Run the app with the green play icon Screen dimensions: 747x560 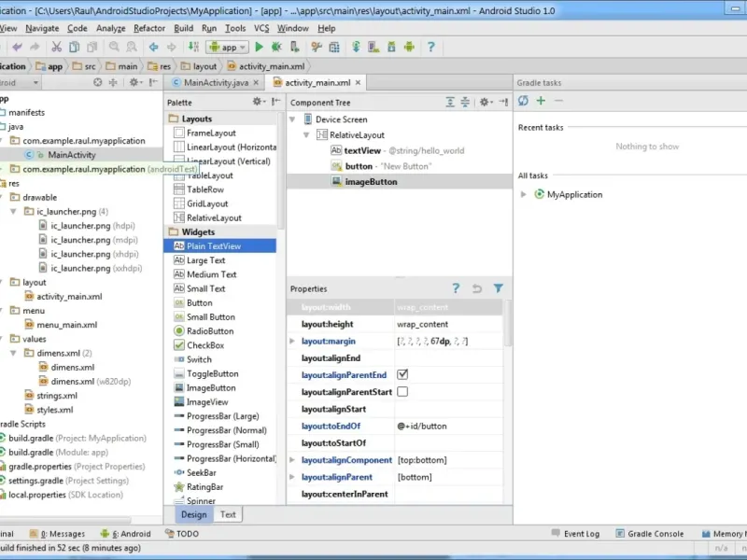click(x=259, y=47)
